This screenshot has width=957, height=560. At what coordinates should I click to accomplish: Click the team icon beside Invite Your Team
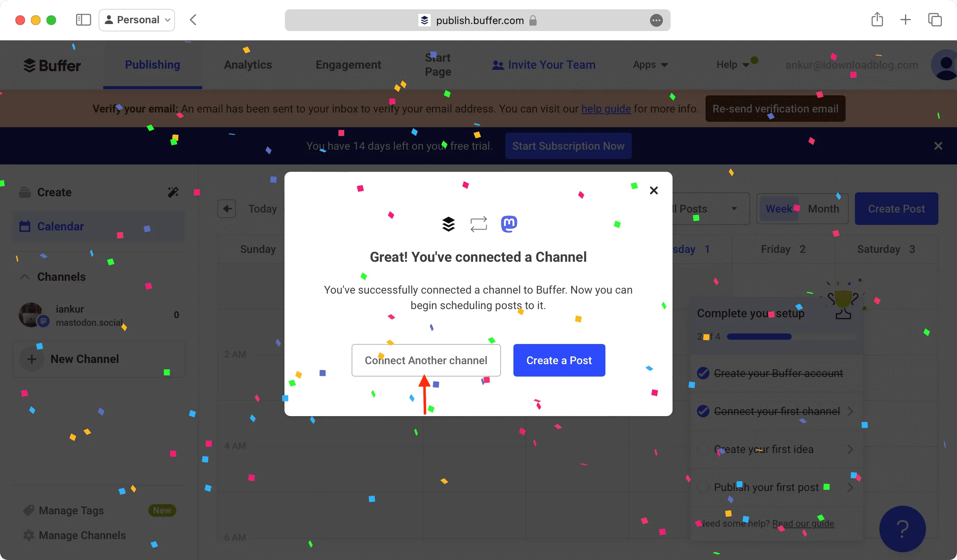[x=498, y=65]
